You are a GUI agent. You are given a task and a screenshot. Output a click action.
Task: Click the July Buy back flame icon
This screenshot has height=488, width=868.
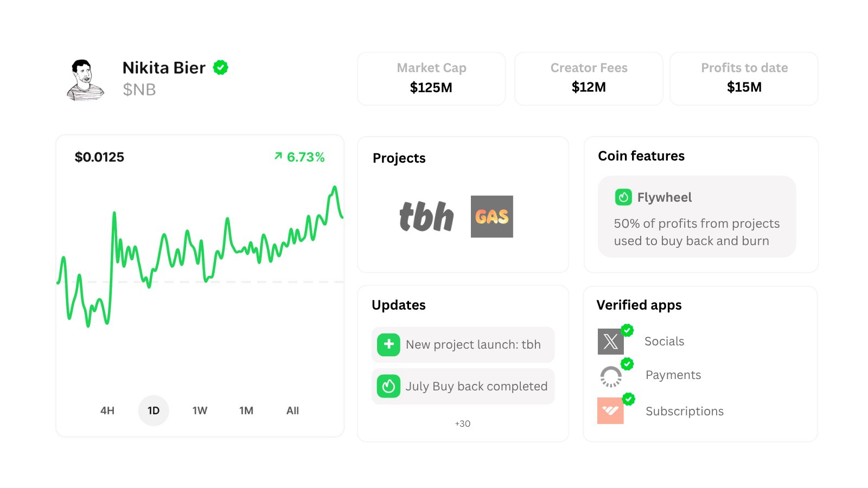(388, 387)
